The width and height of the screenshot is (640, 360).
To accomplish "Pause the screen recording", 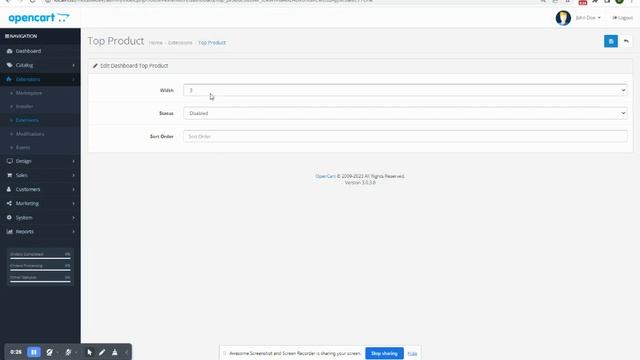I will click(x=34, y=352).
